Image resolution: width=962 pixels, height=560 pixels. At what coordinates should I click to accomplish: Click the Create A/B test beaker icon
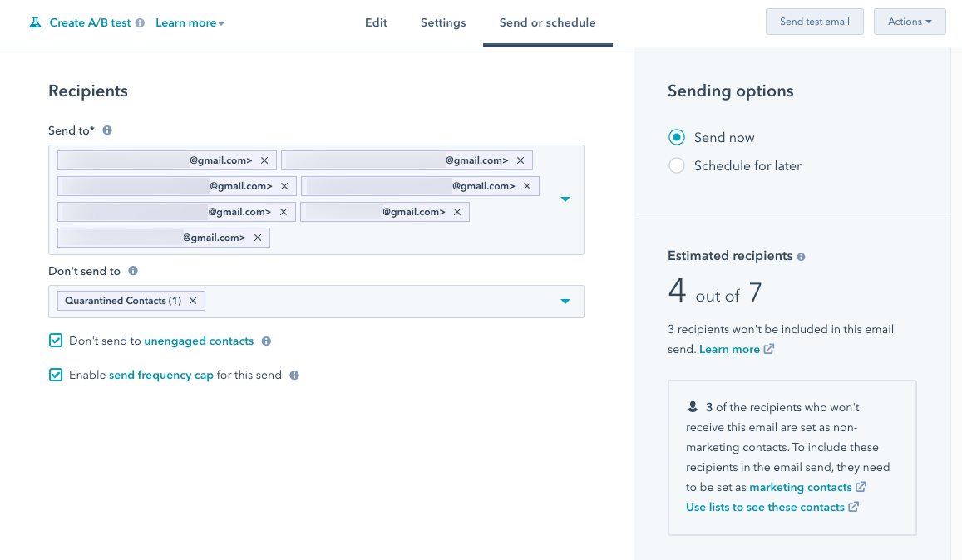pyautogui.click(x=34, y=22)
